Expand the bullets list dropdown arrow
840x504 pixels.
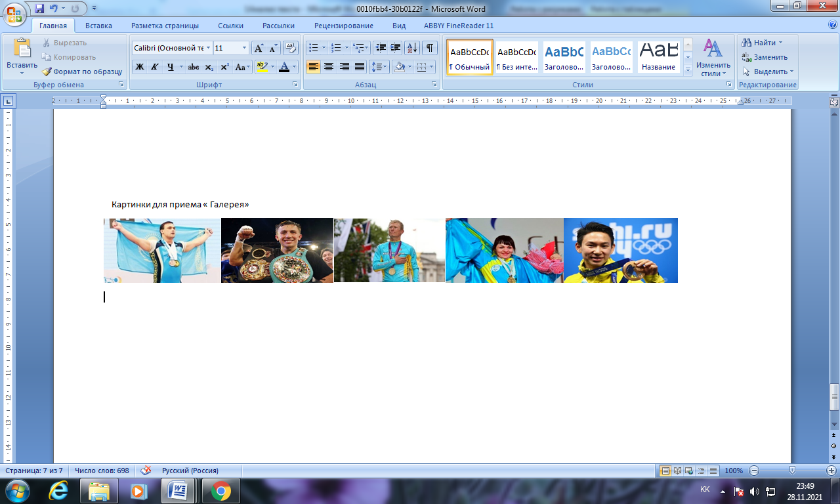point(324,48)
